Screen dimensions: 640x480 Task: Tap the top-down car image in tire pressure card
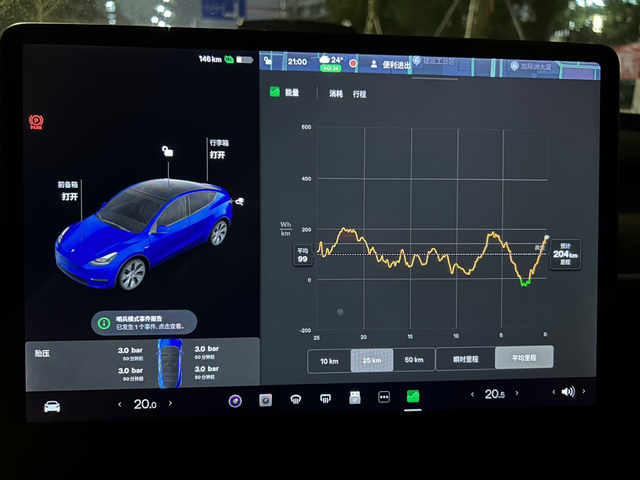pos(170,363)
